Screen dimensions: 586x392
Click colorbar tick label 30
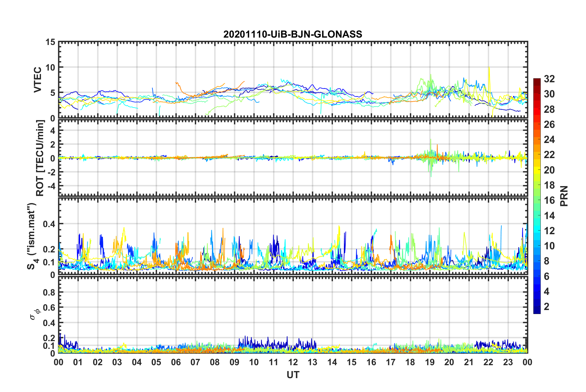[x=549, y=94]
